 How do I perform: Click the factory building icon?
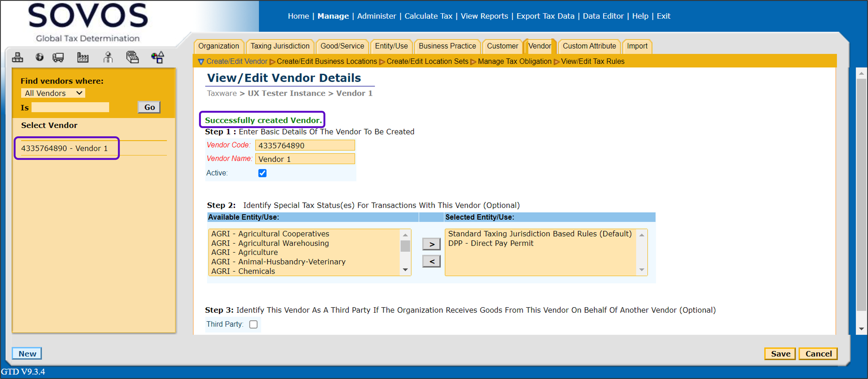(x=83, y=57)
